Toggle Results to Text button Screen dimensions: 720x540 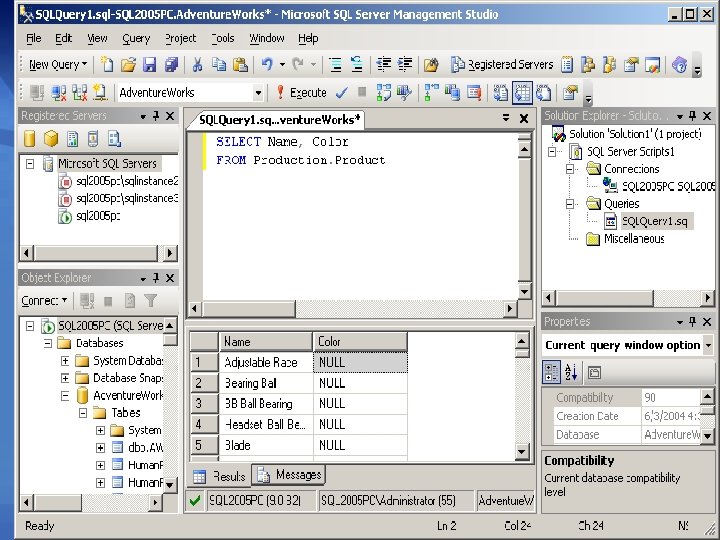click(501, 93)
